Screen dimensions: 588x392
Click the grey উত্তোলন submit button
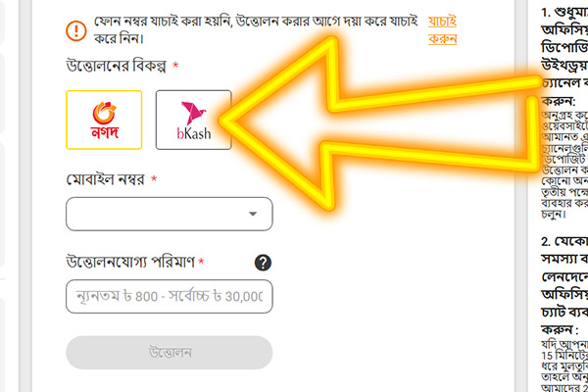170,353
